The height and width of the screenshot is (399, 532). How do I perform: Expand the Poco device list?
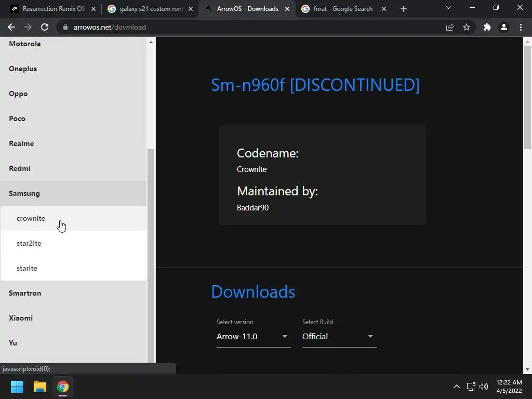click(73, 118)
